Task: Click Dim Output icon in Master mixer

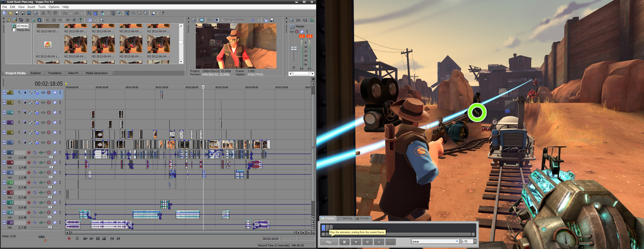Action: click(305, 20)
